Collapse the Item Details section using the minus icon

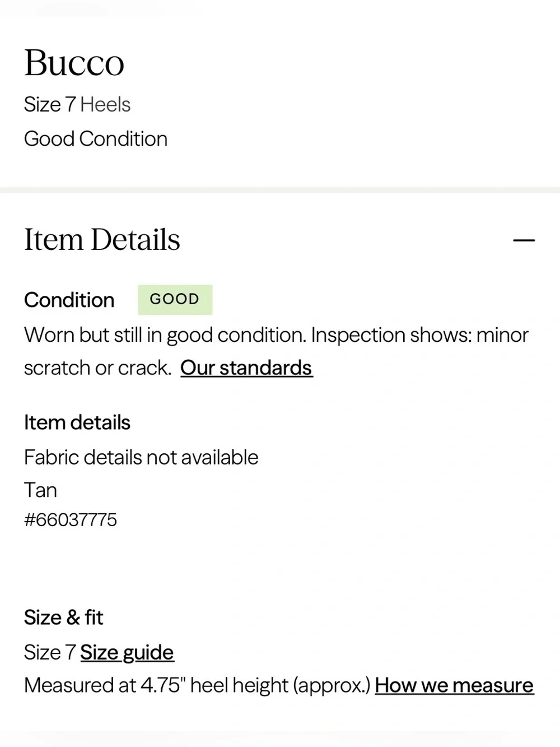click(524, 240)
